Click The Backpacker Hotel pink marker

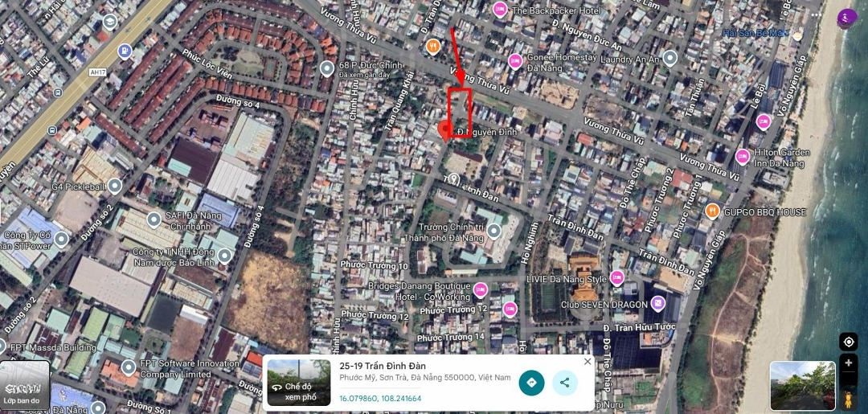pos(500,10)
